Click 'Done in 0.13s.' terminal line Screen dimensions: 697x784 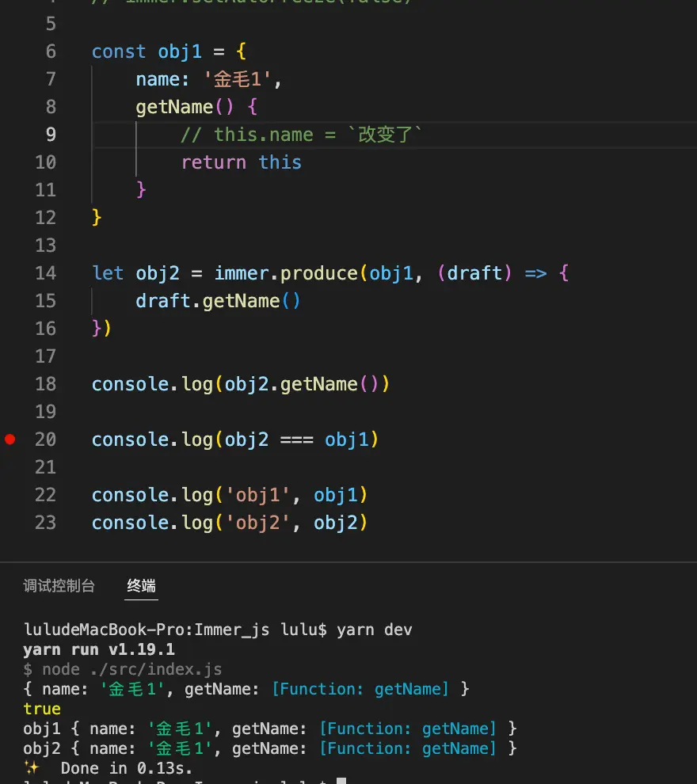108,768
